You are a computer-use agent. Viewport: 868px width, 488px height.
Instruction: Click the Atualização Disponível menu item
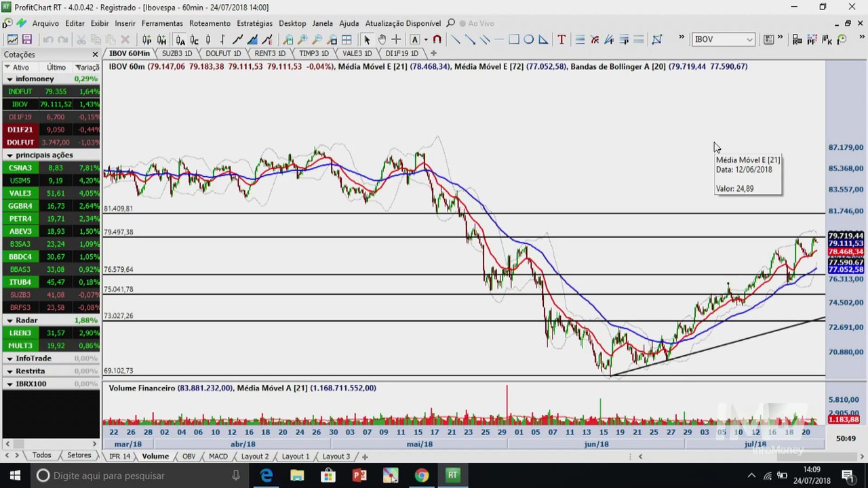point(403,23)
